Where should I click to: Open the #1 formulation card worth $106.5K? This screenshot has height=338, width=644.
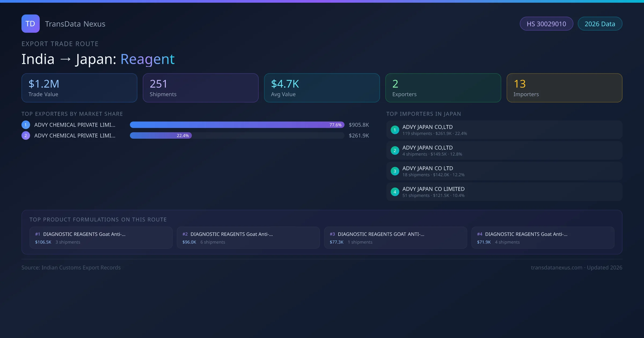(x=101, y=238)
